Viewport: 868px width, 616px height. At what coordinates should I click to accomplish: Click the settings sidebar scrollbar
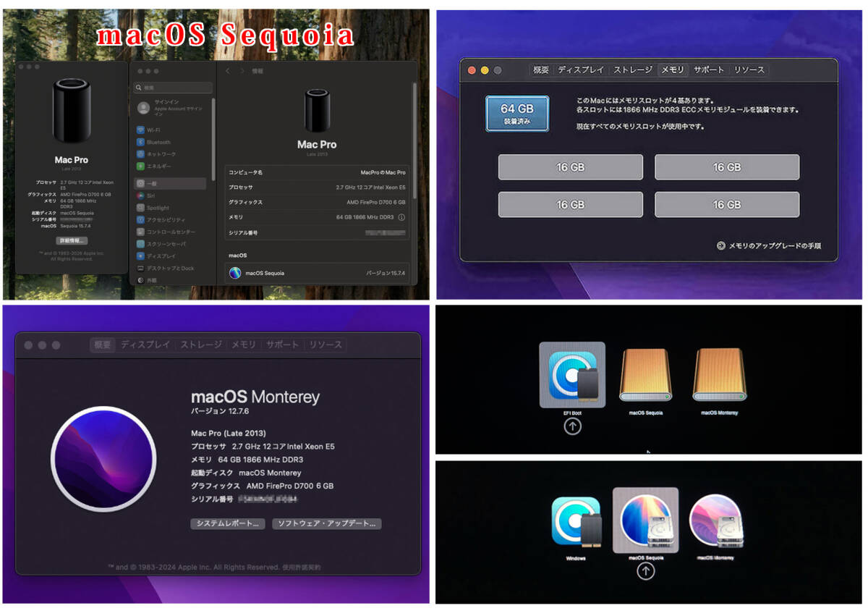click(213, 139)
